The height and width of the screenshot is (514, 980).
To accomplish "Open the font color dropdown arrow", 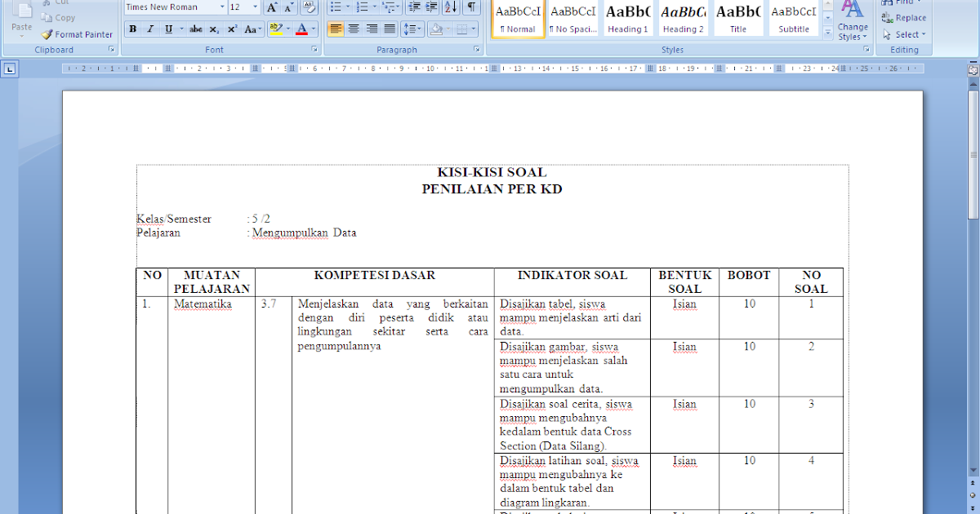I will point(314,29).
